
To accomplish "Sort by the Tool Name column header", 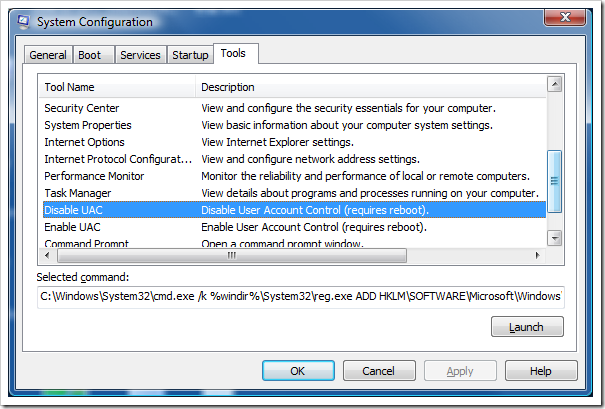I will tap(116, 87).
